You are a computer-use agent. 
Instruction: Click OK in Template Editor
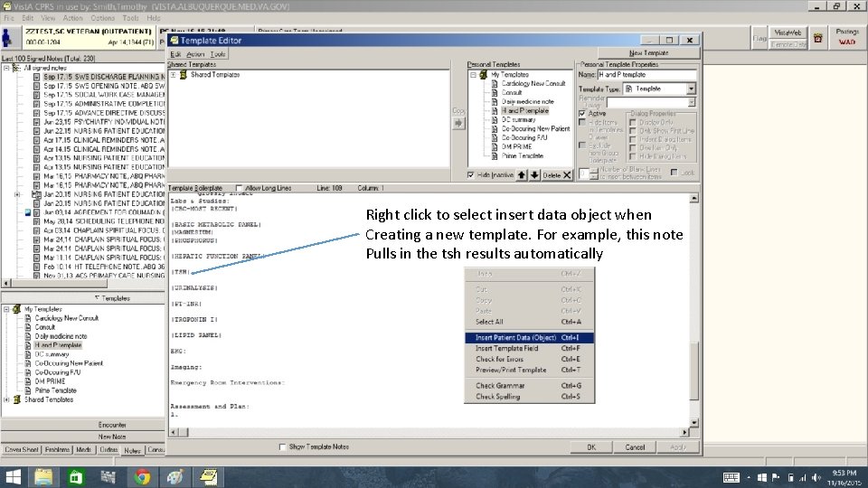coord(591,447)
